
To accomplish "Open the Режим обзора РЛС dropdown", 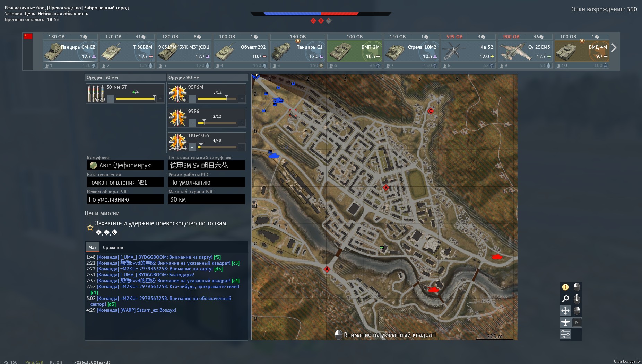I will pos(125,199).
